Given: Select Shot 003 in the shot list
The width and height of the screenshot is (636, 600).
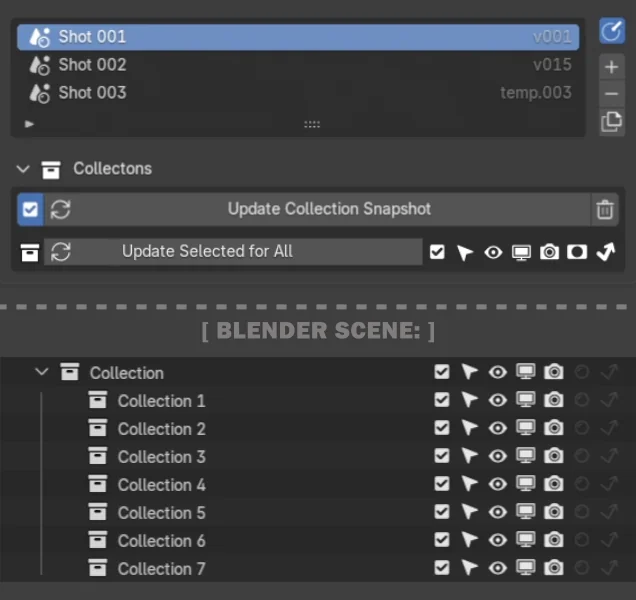Looking at the screenshot, I should point(298,93).
